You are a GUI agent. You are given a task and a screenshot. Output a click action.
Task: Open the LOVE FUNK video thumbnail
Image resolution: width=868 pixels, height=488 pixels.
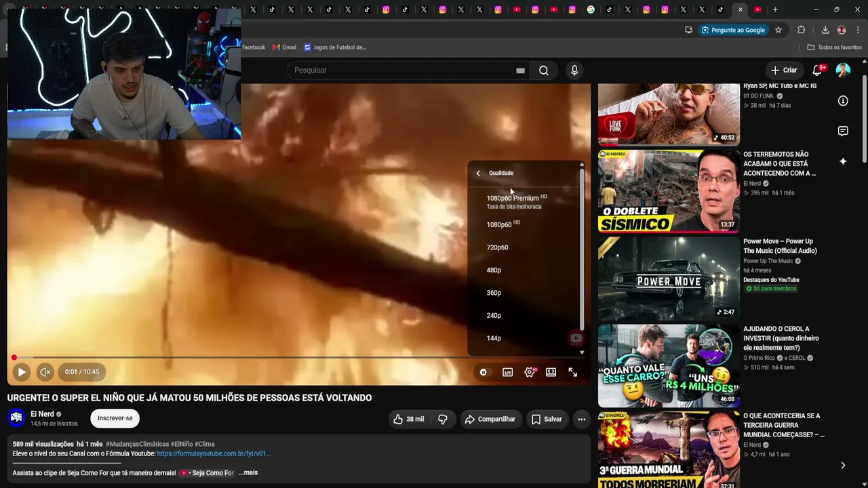click(x=669, y=115)
